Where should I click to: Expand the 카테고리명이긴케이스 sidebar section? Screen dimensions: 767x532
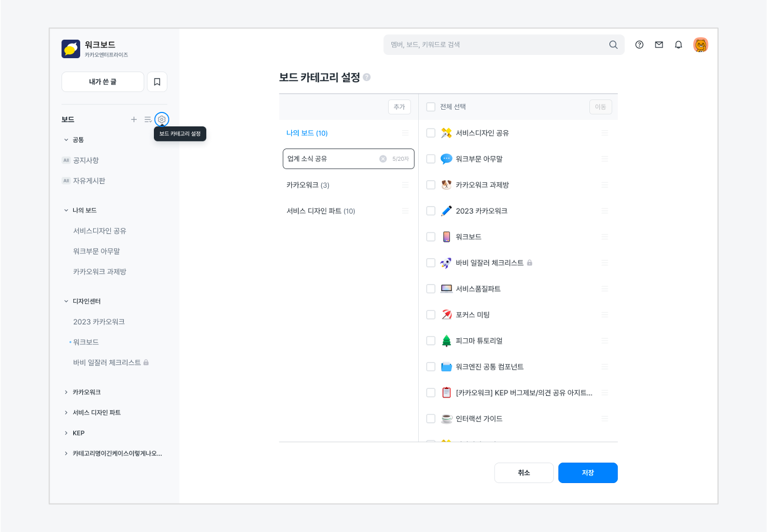pos(66,453)
